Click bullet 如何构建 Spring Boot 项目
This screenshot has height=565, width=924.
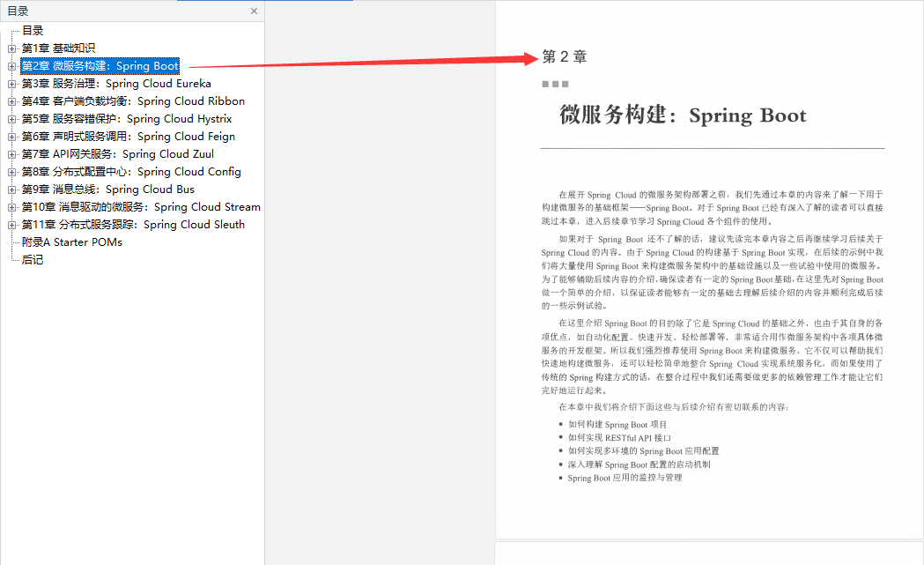coord(617,425)
